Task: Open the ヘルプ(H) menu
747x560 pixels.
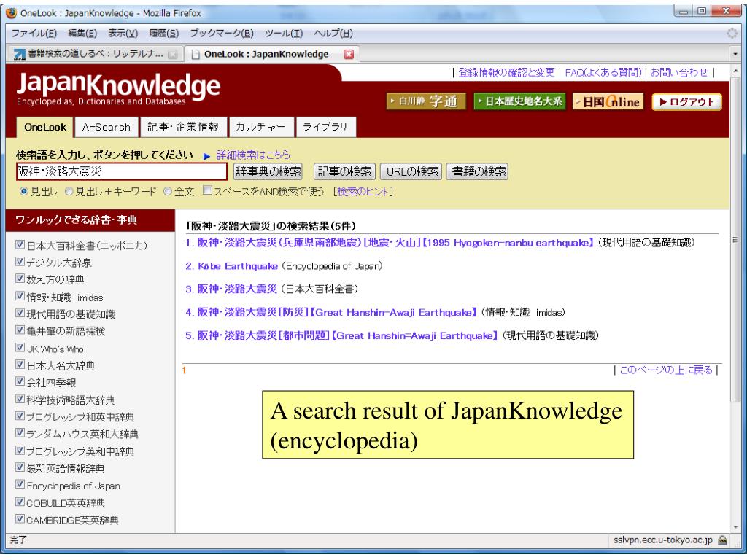Action: pos(333,34)
